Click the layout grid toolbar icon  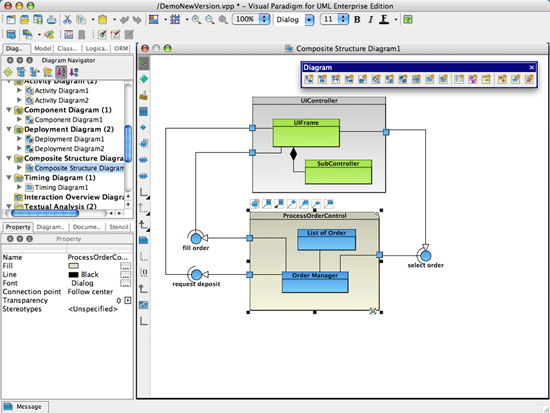(x=175, y=20)
